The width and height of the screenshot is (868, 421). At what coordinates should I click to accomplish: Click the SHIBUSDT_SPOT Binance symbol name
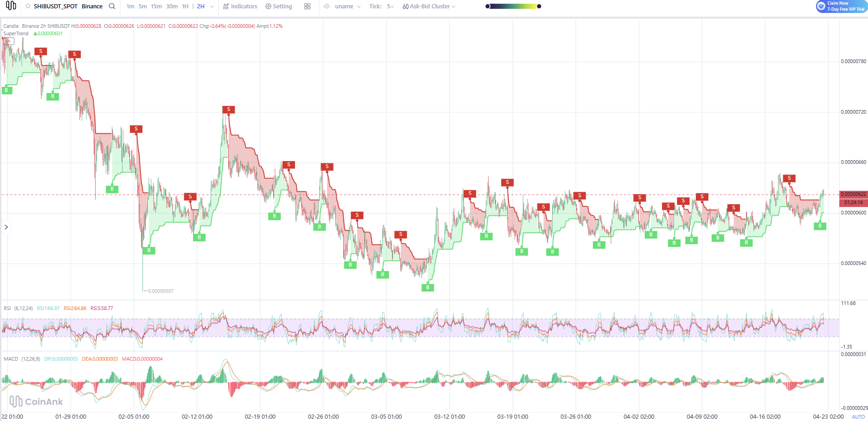point(68,6)
